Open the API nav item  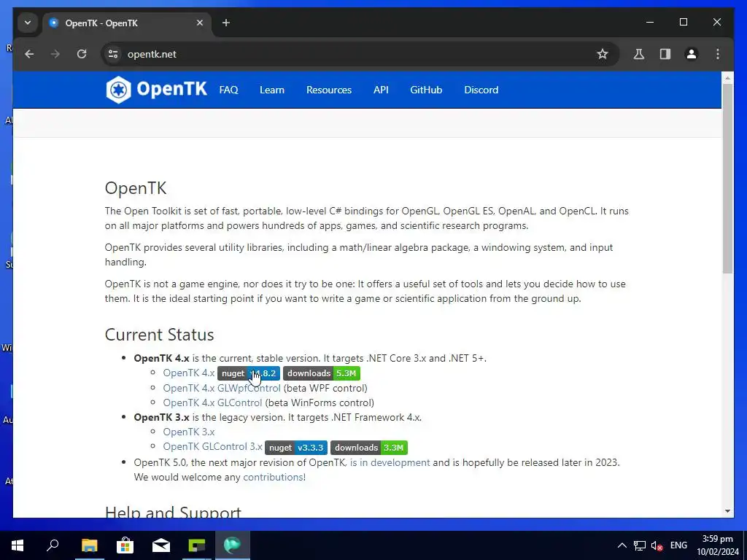[x=381, y=90]
